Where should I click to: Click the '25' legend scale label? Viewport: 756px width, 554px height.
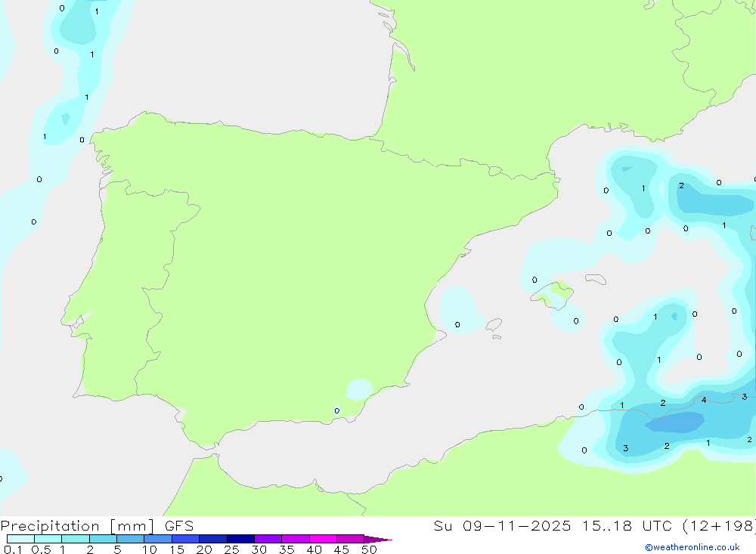point(232,549)
